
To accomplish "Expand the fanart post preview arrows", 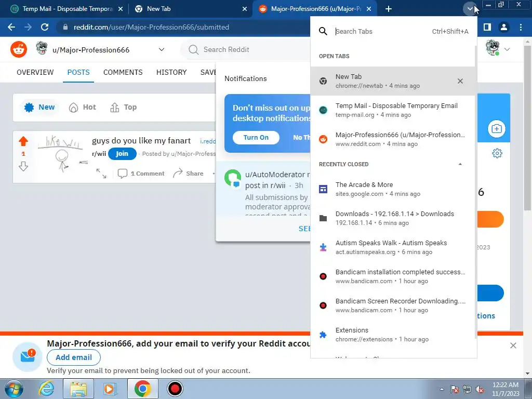I will (101, 174).
